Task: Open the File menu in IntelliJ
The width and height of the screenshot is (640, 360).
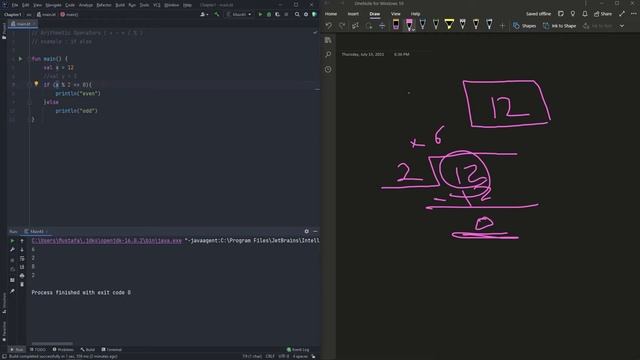Action: (x=15, y=5)
